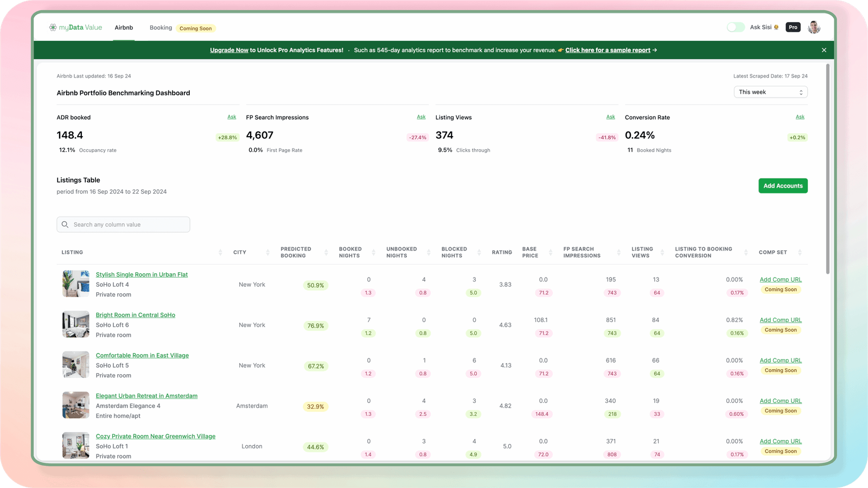The height and width of the screenshot is (488, 868).
Task: Click Add Comp URL for SoHo Loft 4
Action: click(781, 280)
